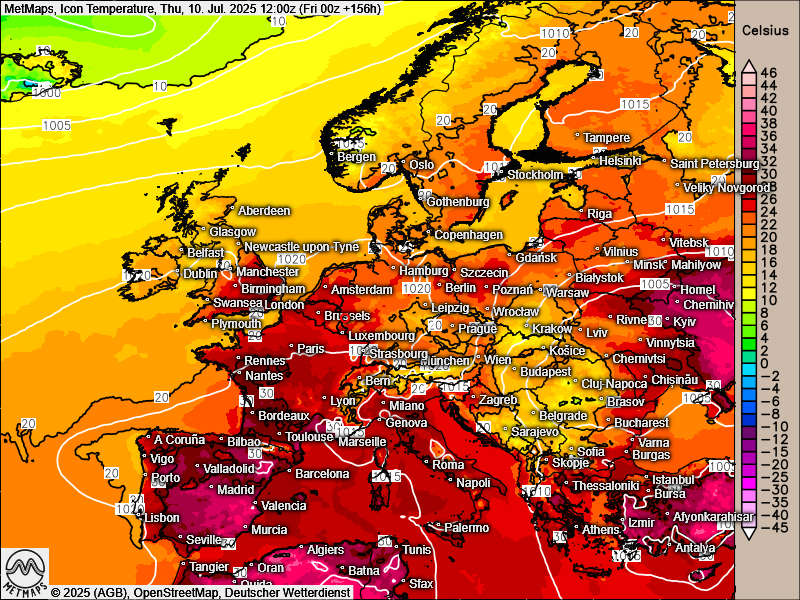The image size is (800, 600).
Task: Pick the 30 degree swatch in the legend
Action: coord(747,174)
